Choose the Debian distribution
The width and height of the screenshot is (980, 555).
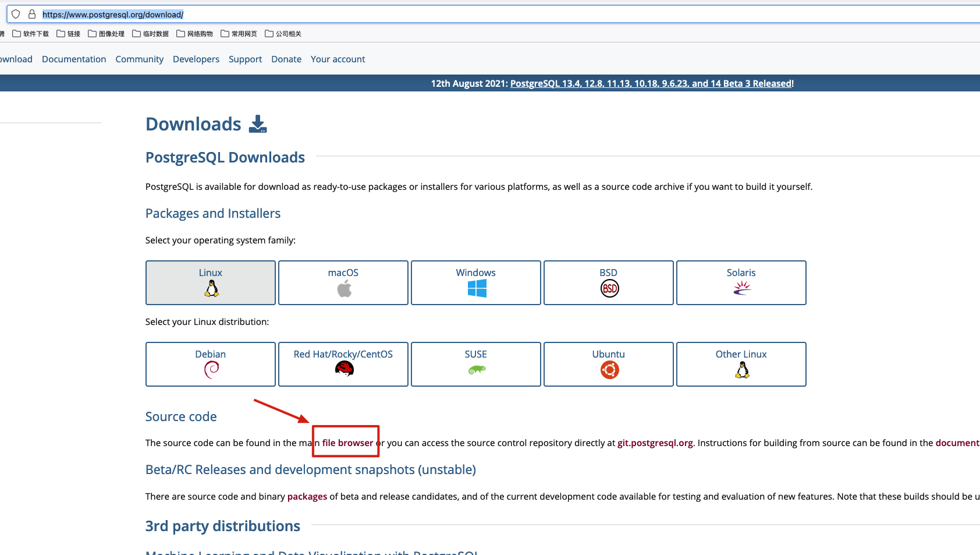tap(211, 364)
